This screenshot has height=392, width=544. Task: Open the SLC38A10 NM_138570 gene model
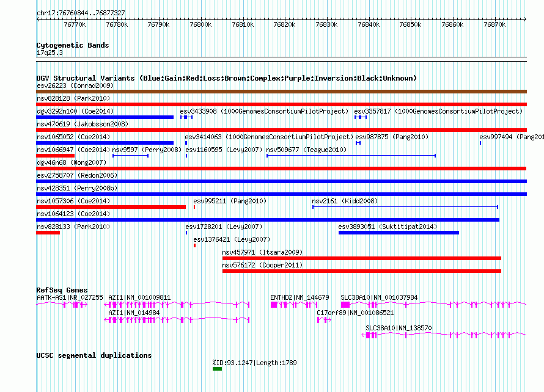coord(444,335)
